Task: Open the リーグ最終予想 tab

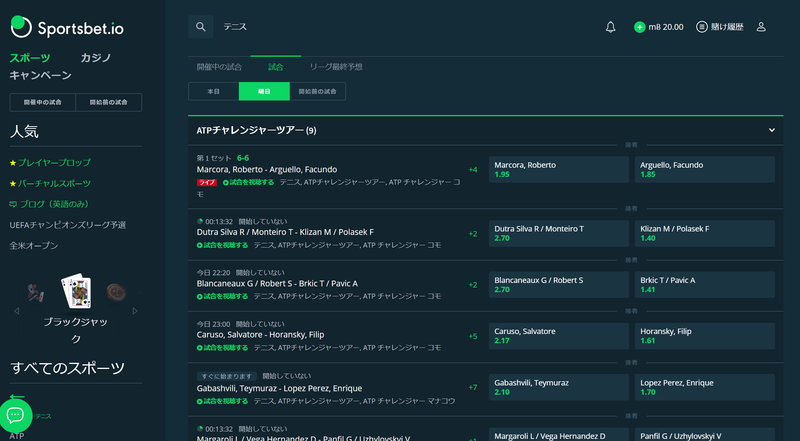Action: pos(335,67)
